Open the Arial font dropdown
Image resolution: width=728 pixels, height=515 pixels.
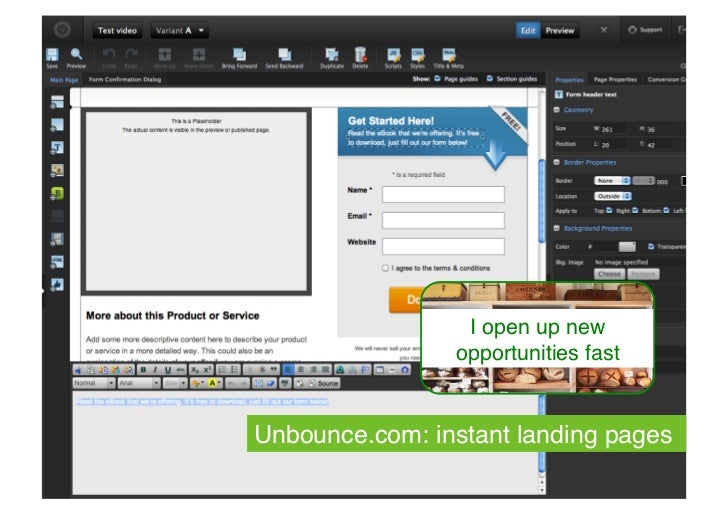139,383
